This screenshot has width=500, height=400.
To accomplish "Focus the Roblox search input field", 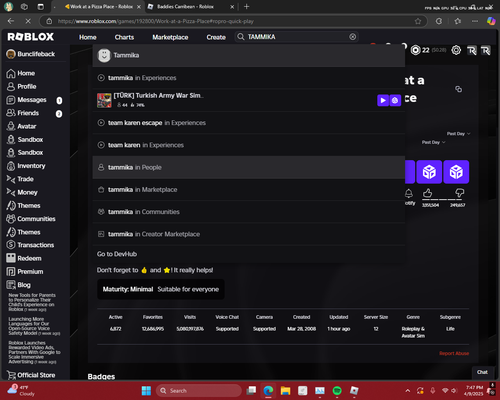I will click(x=297, y=37).
